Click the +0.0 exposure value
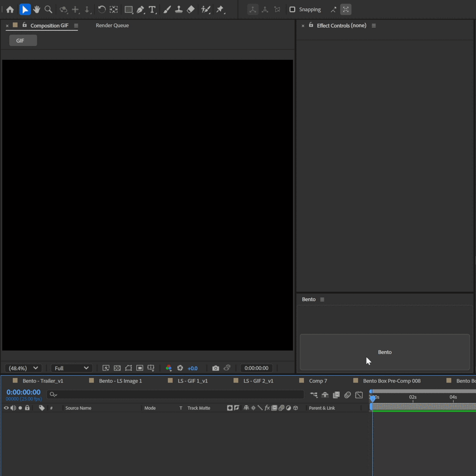Image resolution: width=476 pixels, height=476 pixels. 193,368
